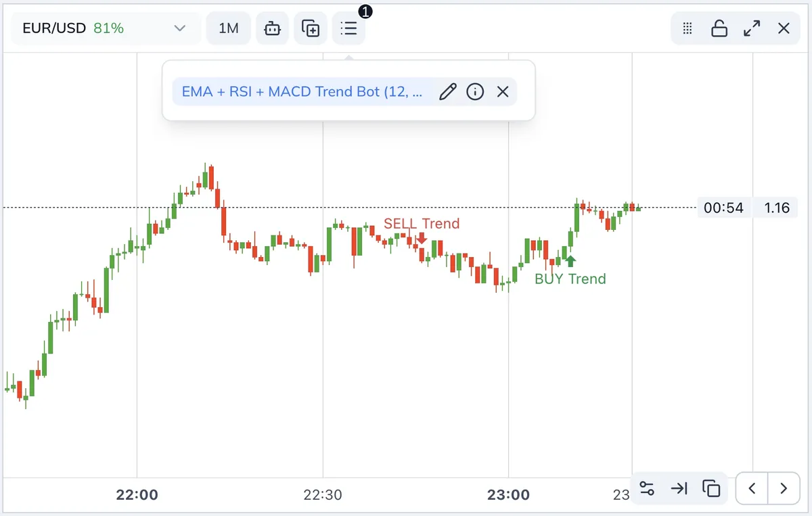Jump to latest candle arrow
The image size is (812, 516).
(679, 488)
